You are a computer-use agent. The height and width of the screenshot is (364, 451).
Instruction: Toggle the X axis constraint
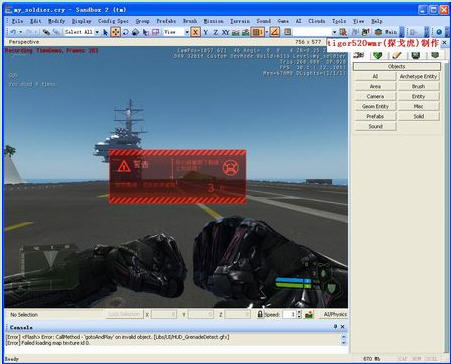195,32
